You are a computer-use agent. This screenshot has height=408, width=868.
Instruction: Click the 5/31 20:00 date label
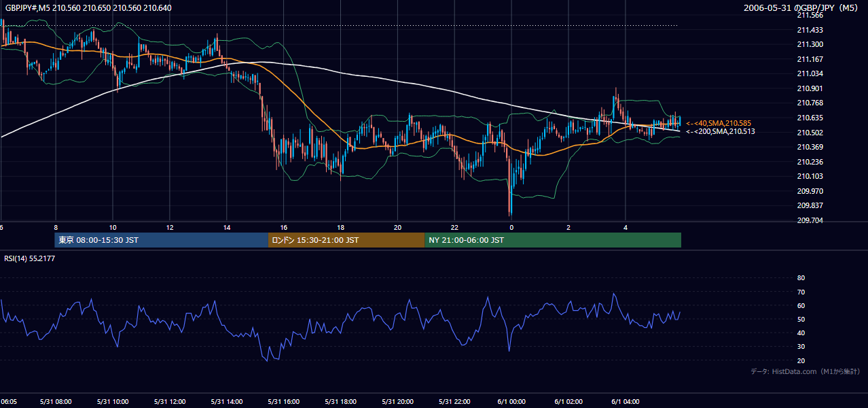click(x=398, y=402)
